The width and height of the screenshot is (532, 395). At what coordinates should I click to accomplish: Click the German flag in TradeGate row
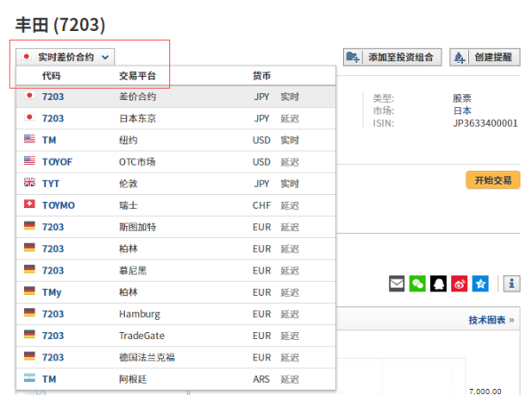[29, 334]
